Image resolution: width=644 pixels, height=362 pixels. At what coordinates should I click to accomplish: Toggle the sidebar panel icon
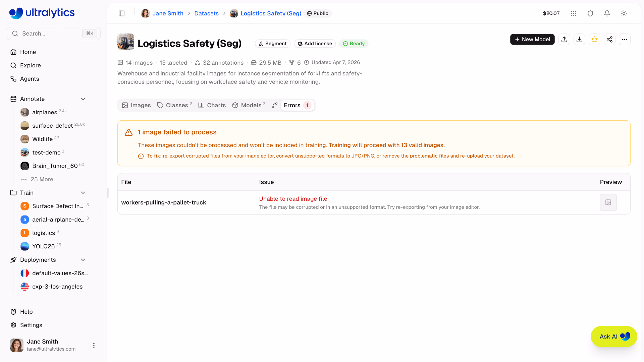(x=122, y=13)
